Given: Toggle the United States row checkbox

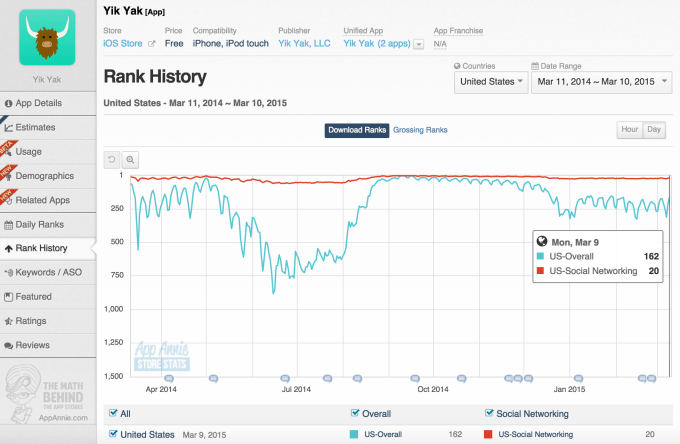Looking at the screenshot, I should 113,434.
